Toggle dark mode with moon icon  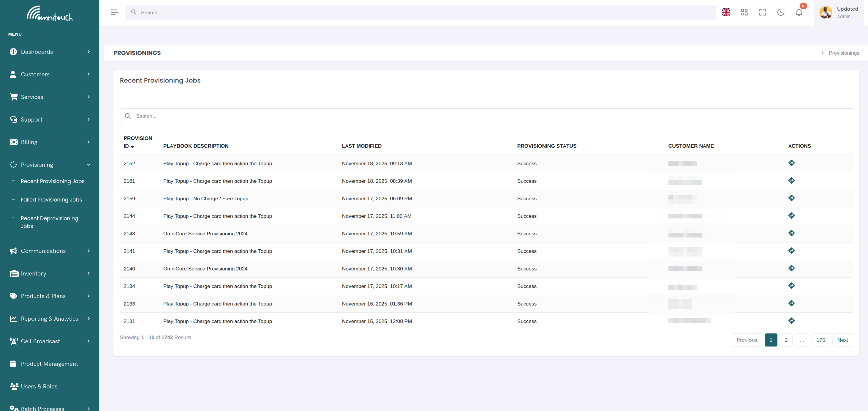(781, 12)
